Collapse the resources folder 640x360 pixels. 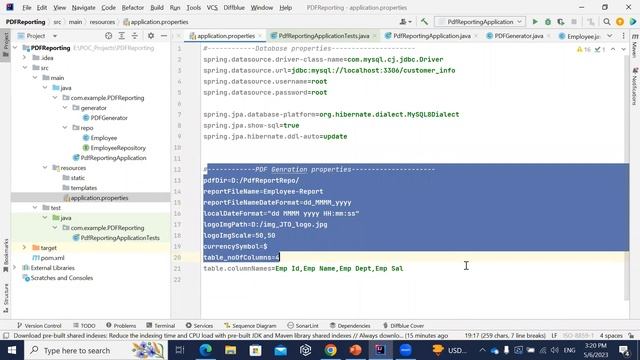click(45, 168)
